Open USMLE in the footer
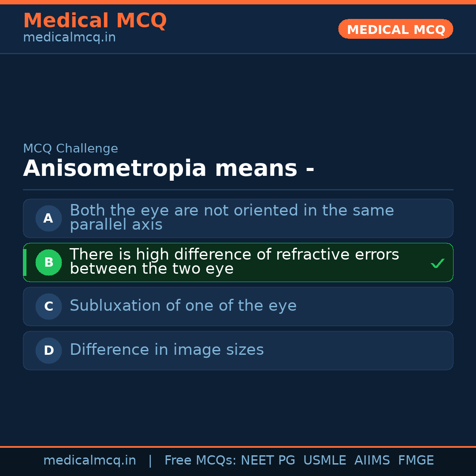Screen dimensions: 476x476 (324, 461)
